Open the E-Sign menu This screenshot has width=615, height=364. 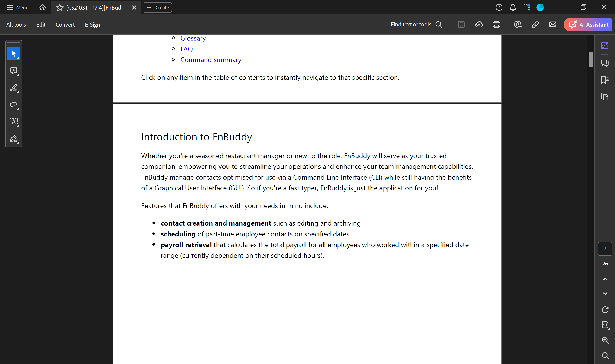(92, 25)
